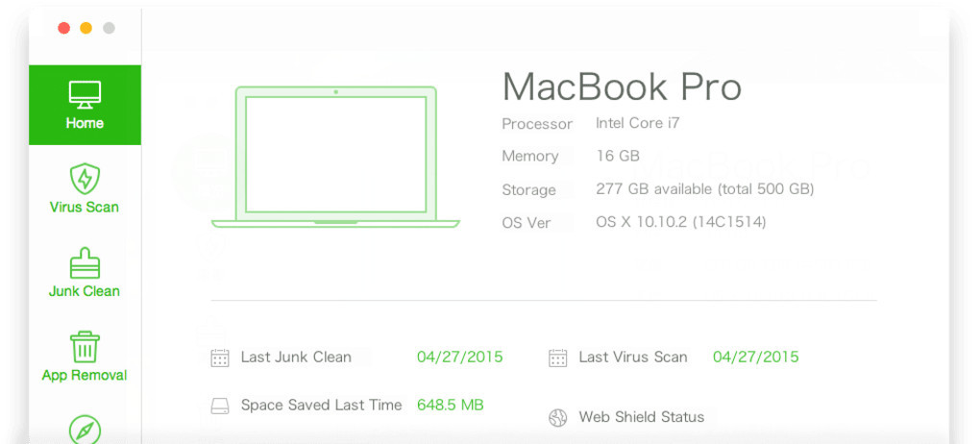980x444 pixels.
Task: Click the 277 GB available storage text
Action: click(704, 188)
